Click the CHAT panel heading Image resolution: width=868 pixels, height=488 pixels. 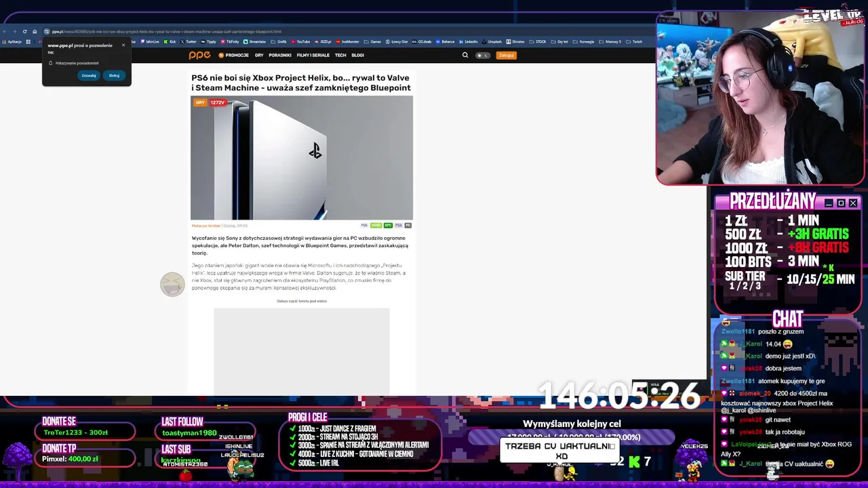pos(787,319)
